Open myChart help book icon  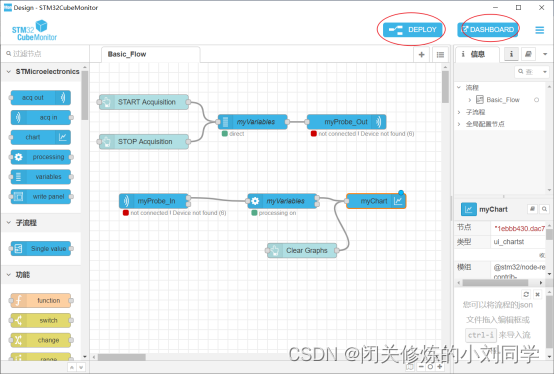click(532, 209)
